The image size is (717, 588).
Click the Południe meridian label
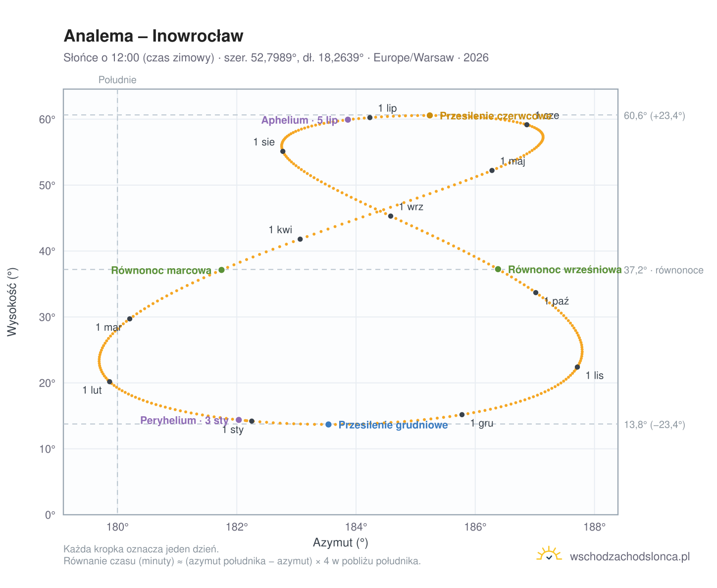coord(117,80)
